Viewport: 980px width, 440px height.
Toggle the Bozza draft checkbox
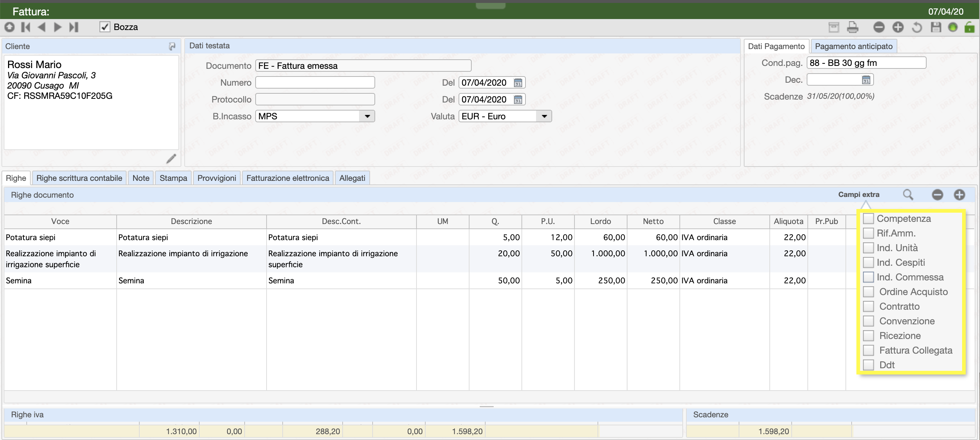click(x=105, y=27)
